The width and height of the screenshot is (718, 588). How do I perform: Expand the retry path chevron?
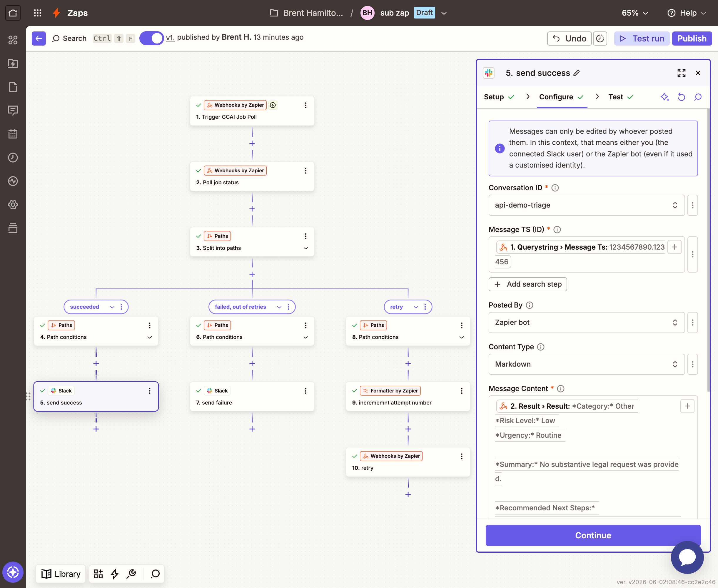point(416,307)
